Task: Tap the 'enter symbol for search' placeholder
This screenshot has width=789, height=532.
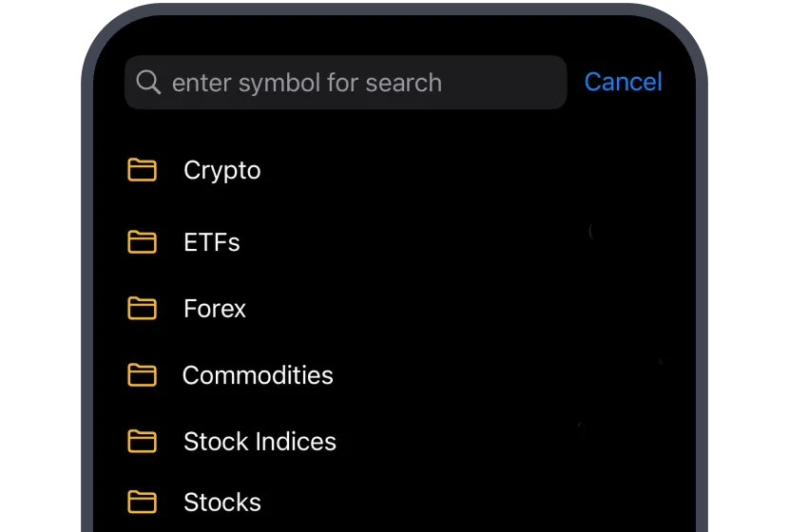Action: pyautogui.click(x=306, y=83)
